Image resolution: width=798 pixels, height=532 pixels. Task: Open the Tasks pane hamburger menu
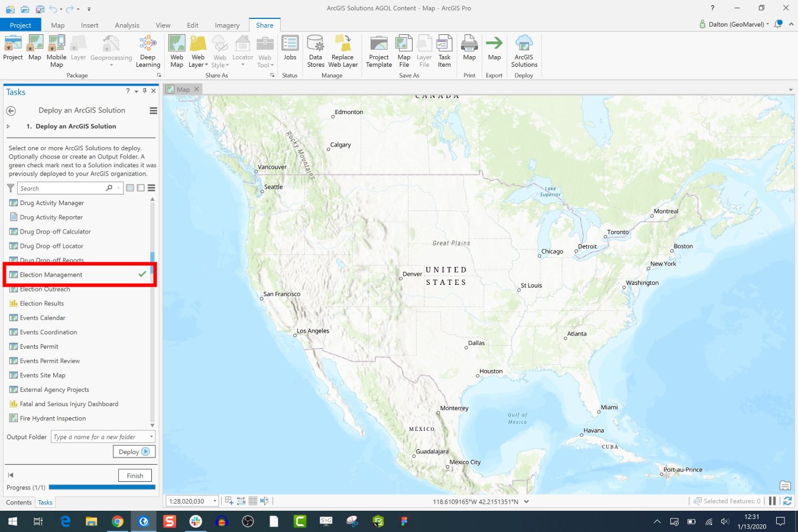(153, 111)
